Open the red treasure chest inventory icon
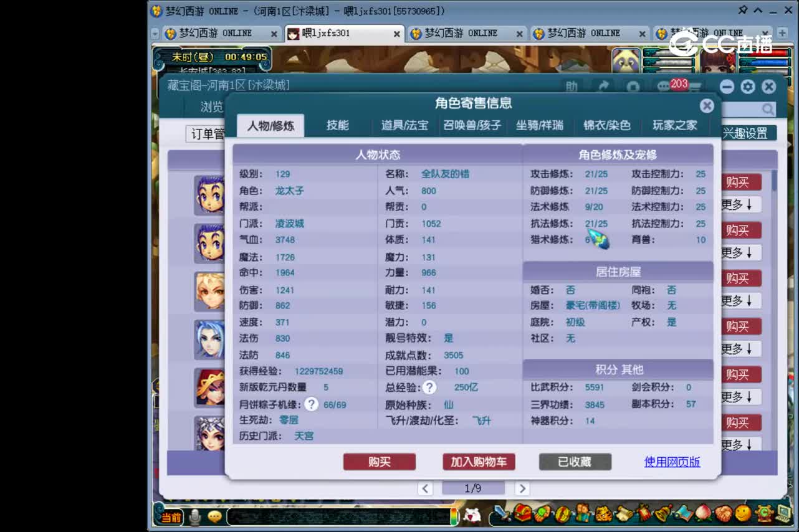The width and height of the screenshot is (799, 532). [x=522, y=513]
